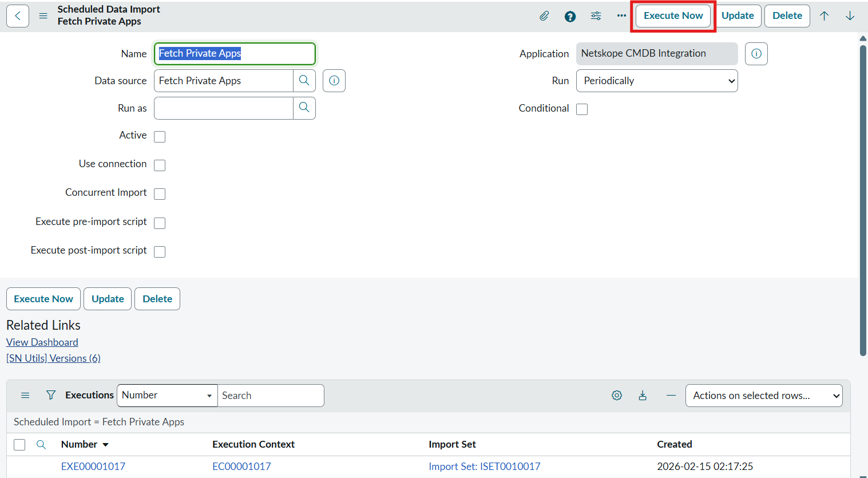Click the vertical page scrollbar
The image size is (868, 478).
point(863,200)
